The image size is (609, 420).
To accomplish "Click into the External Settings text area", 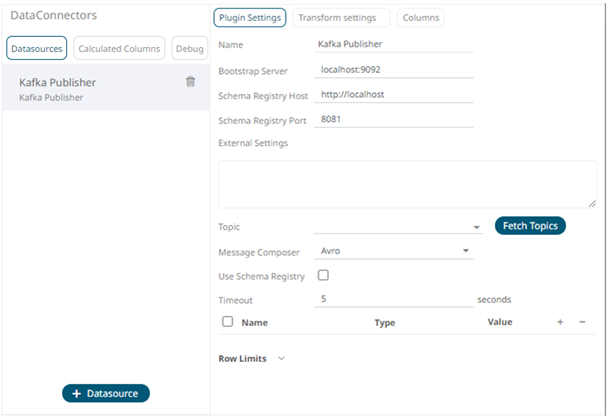I will 407,184.
